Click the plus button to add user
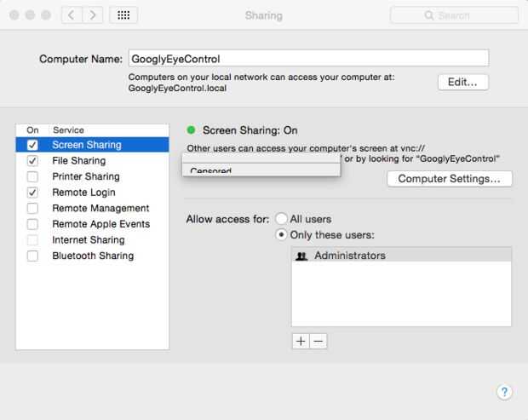Viewport: 528px width, 420px height. (301, 341)
